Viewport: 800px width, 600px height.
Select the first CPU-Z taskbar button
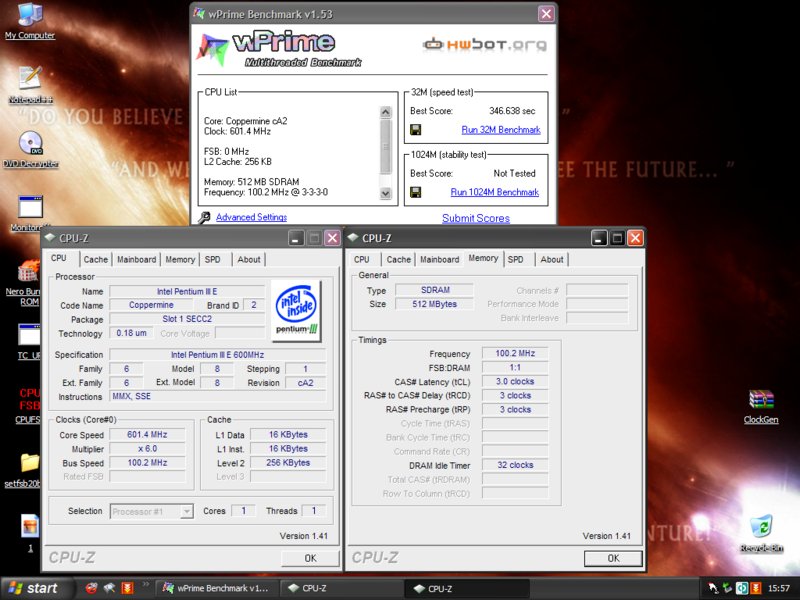pos(342,588)
